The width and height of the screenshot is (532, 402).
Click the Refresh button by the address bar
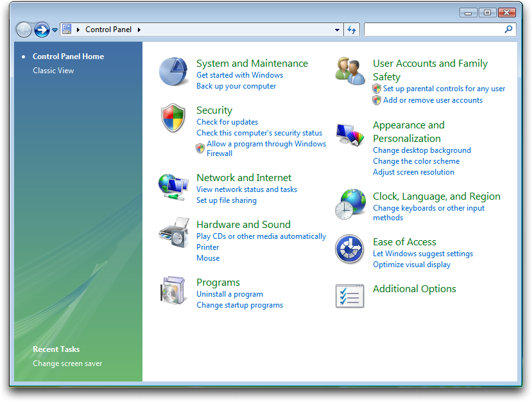pos(352,30)
